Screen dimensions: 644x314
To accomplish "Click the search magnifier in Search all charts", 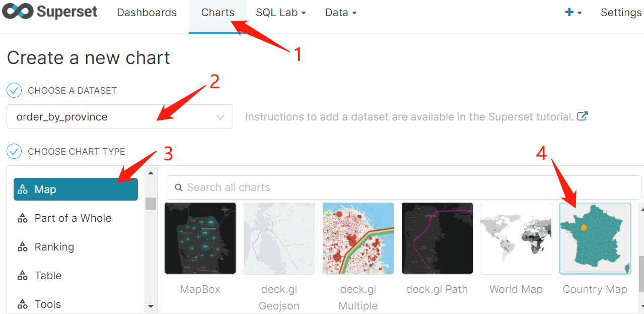I will pyautogui.click(x=179, y=187).
